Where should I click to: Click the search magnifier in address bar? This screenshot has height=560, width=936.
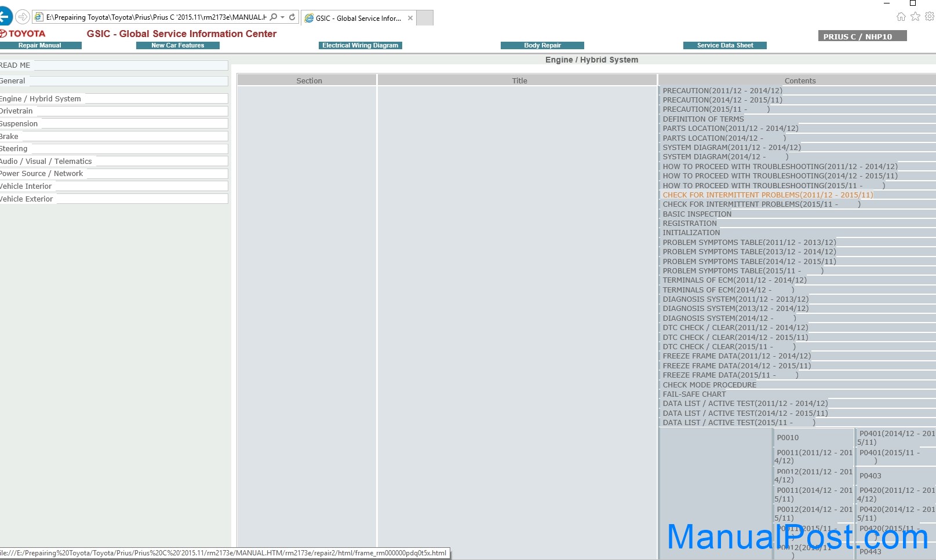pos(274,17)
